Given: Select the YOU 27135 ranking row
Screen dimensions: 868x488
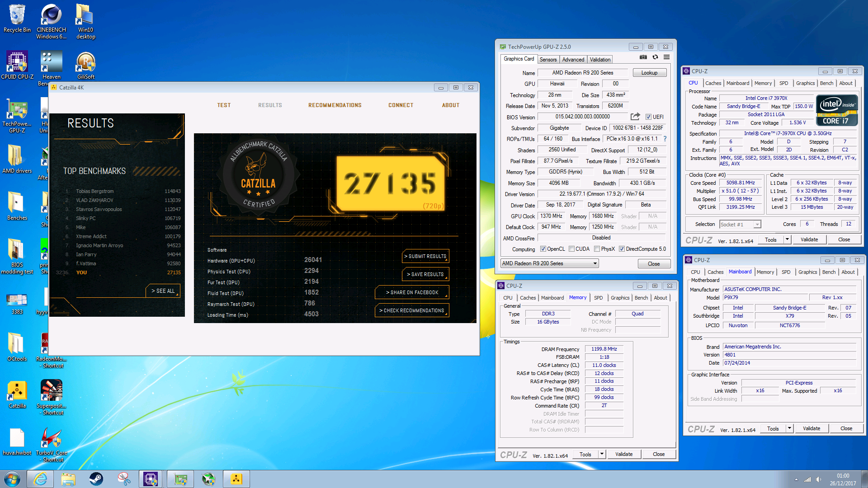Looking at the screenshot, I should click(x=118, y=272).
